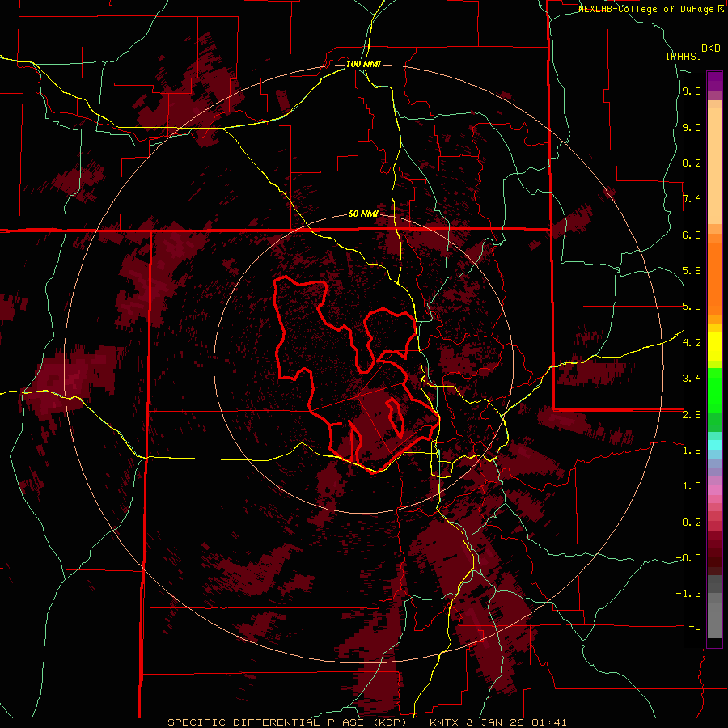Select the 5.8 scale value
The image size is (728, 728).
(692, 271)
